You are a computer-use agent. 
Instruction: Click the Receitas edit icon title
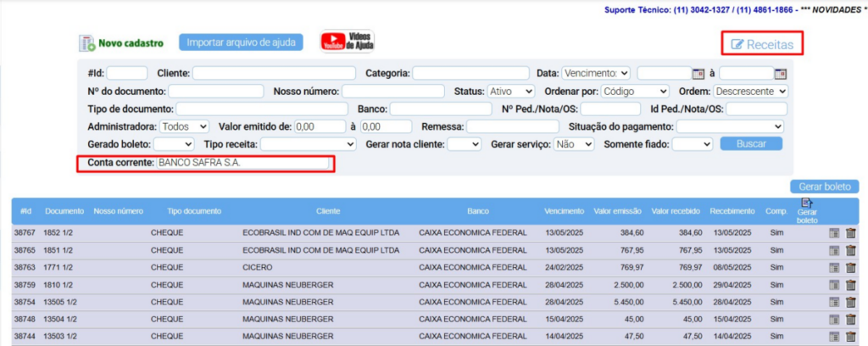[x=762, y=44]
